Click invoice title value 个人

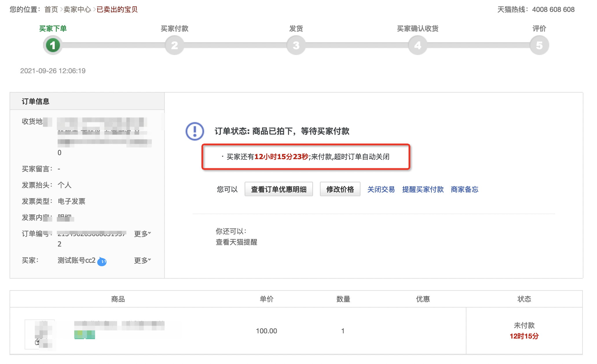(64, 185)
